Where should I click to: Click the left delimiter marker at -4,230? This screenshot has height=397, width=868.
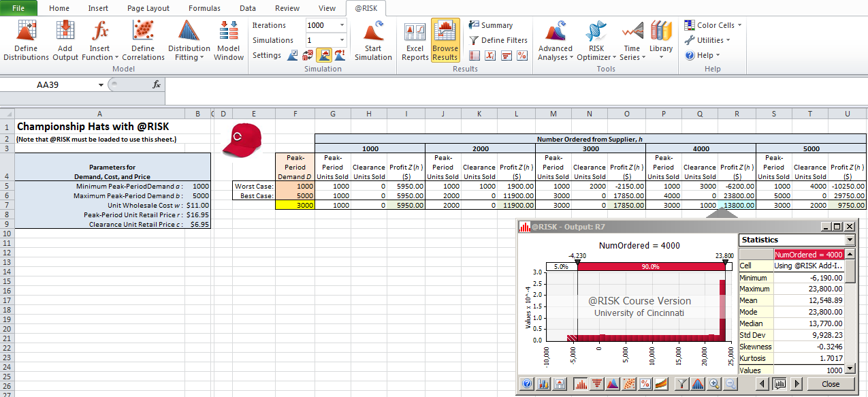click(577, 262)
